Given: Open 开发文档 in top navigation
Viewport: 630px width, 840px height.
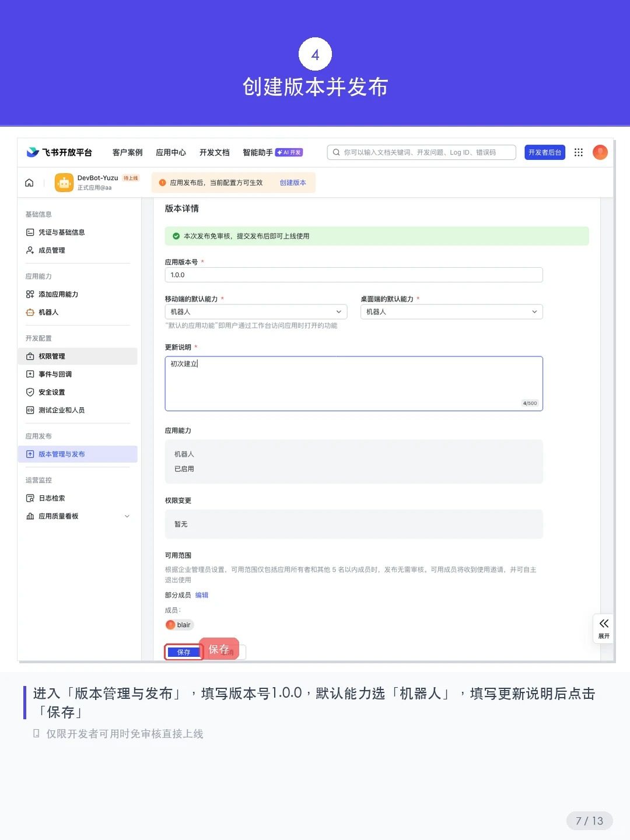Looking at the screenshot, I should pos(215,152).
